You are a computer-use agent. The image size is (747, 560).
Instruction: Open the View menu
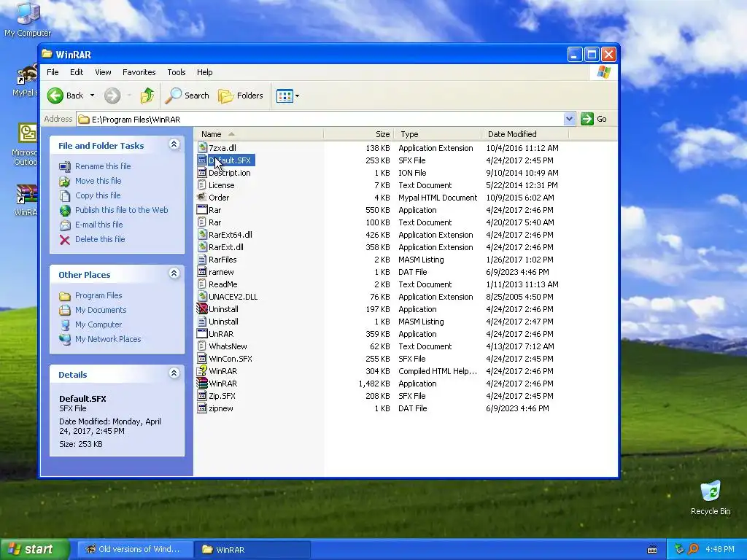103,72
